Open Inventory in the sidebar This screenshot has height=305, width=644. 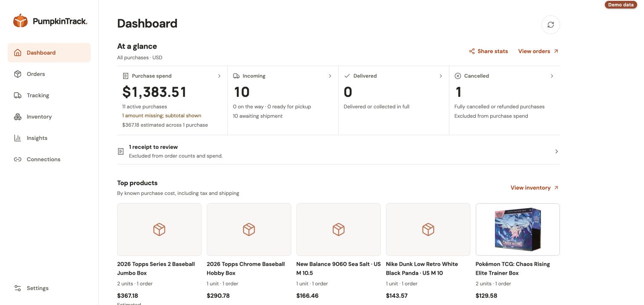pos(49,116)
